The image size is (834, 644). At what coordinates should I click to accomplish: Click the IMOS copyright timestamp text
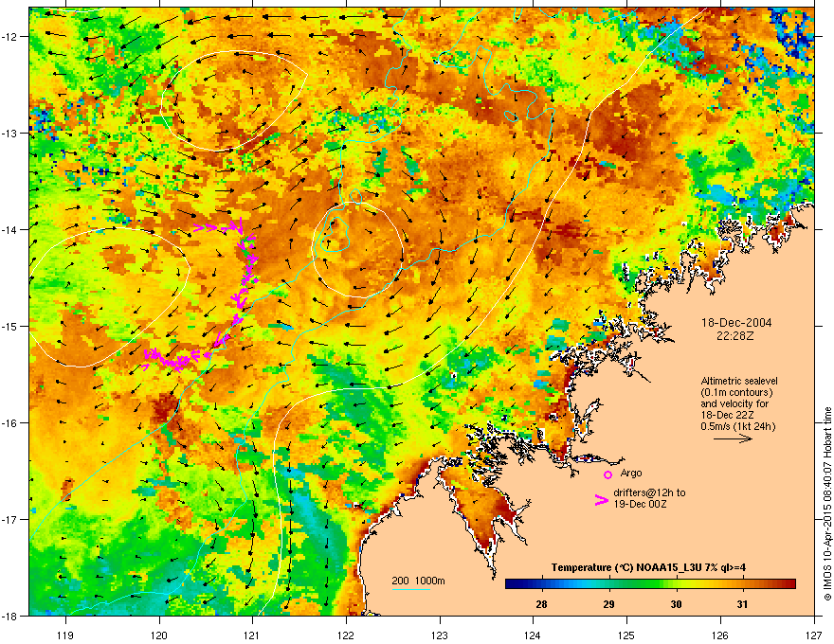(827, 504)
